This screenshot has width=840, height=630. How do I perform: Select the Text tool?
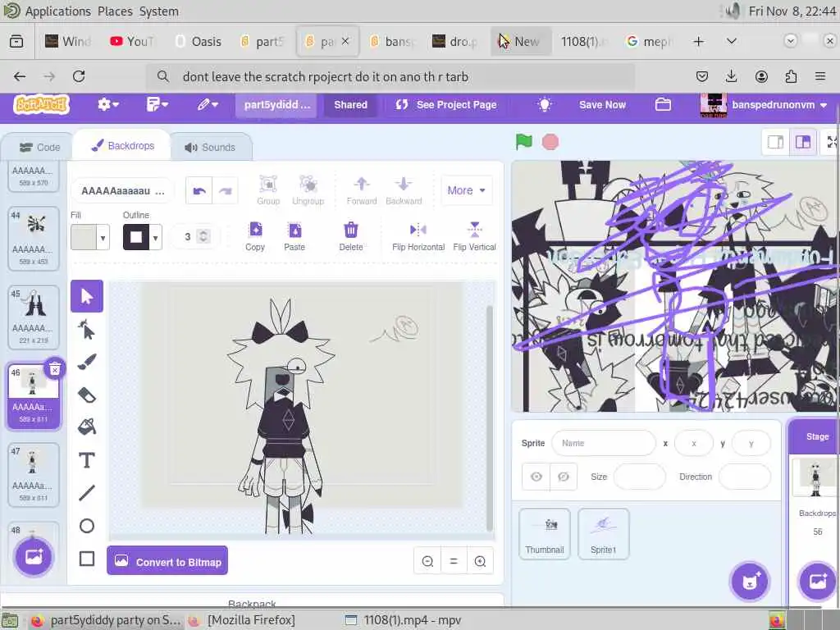87,460
